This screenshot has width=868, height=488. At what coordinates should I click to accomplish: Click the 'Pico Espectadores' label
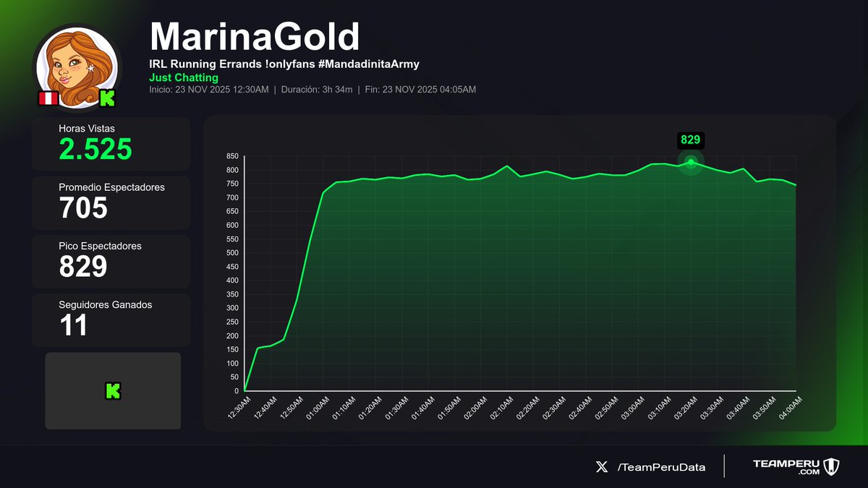[x=100, y=246]
